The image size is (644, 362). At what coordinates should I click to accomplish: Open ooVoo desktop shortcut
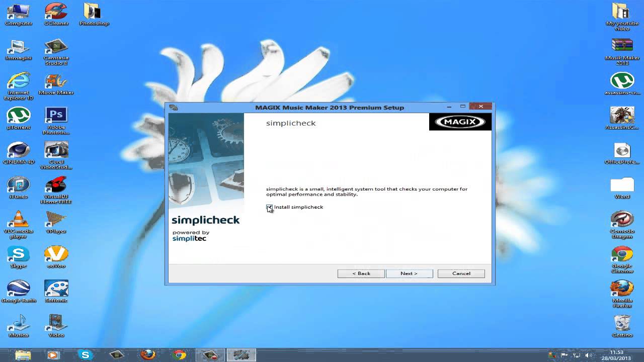pyautogui.click(x=56, y=257)
